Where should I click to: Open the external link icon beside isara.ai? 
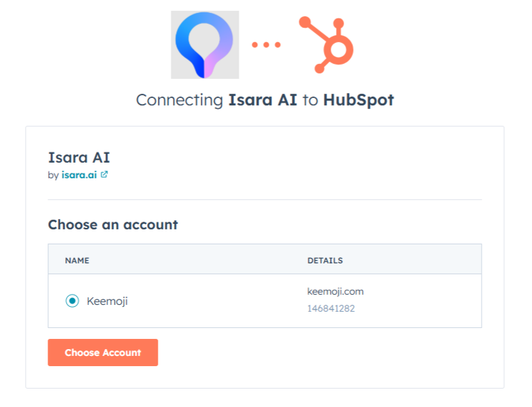104,174
